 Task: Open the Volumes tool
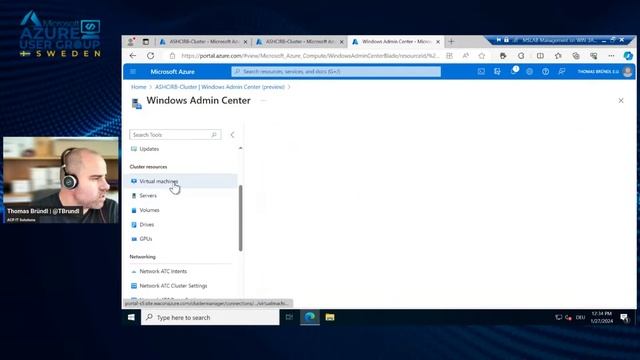point(149,210)
